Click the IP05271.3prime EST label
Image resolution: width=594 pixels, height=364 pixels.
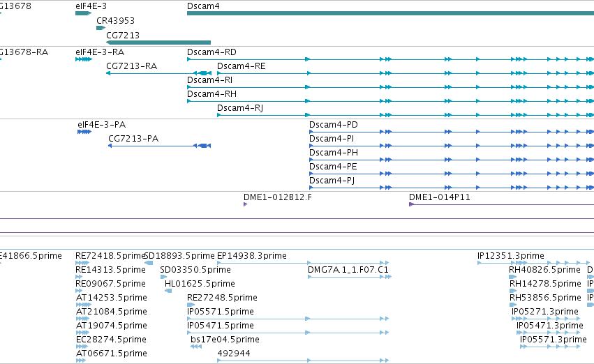pos(544,312)
